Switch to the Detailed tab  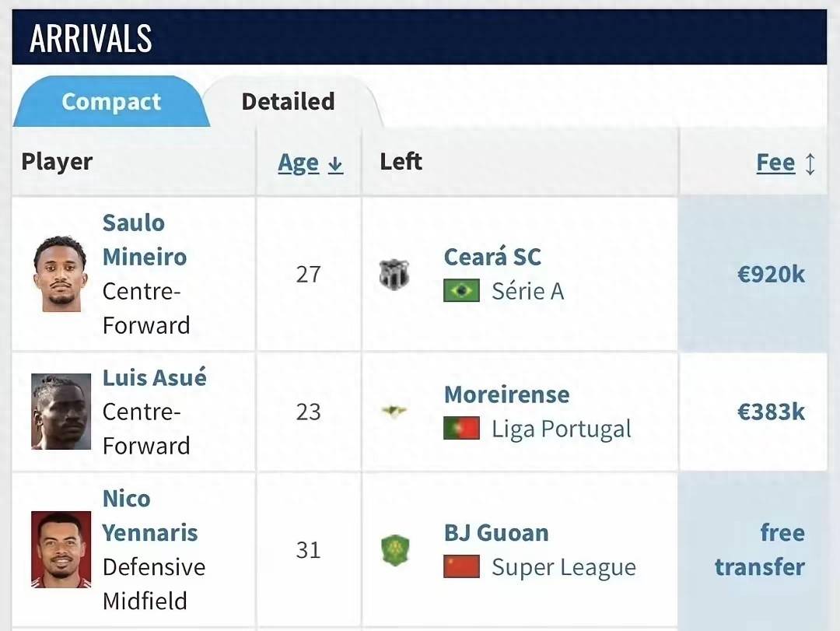coord(288,102)
